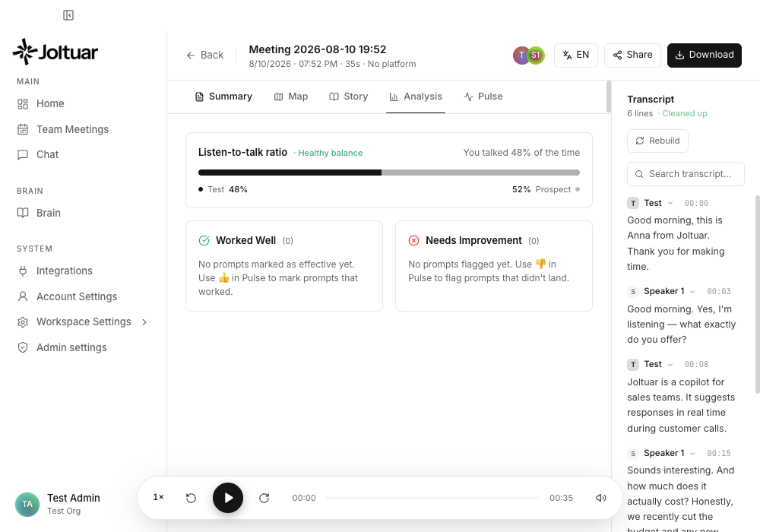760x532 pixels.
Task: Go Back to meetings list
Action: [x=205, y=55]
